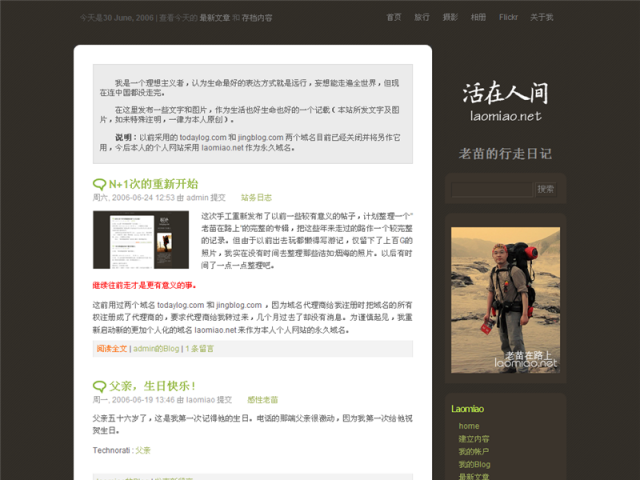Screen dimensions: 640x480
Task: Click speech bubble icon beside N+1次的重新开始
Action: 99,184
